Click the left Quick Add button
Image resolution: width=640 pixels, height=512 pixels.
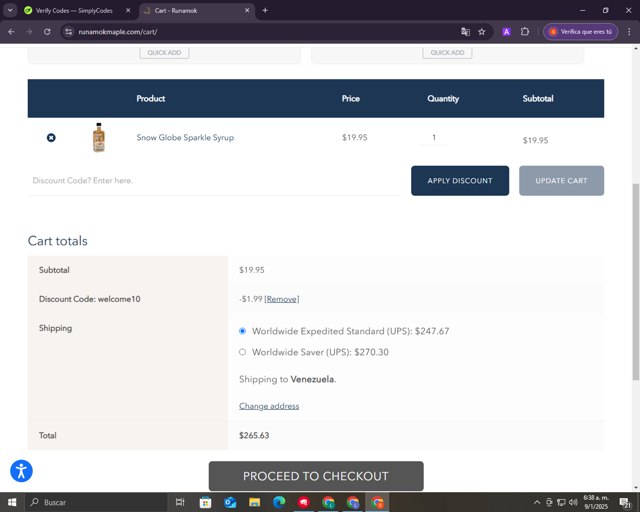164,53
